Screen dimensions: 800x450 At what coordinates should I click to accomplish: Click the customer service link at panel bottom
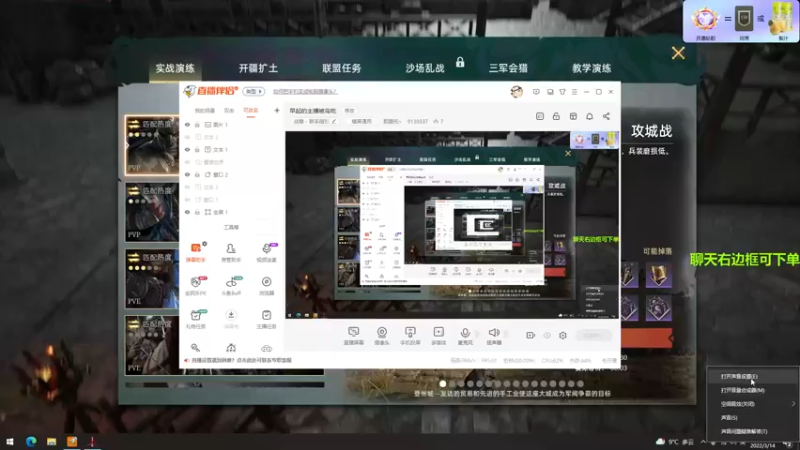click(x=241, y=360)
